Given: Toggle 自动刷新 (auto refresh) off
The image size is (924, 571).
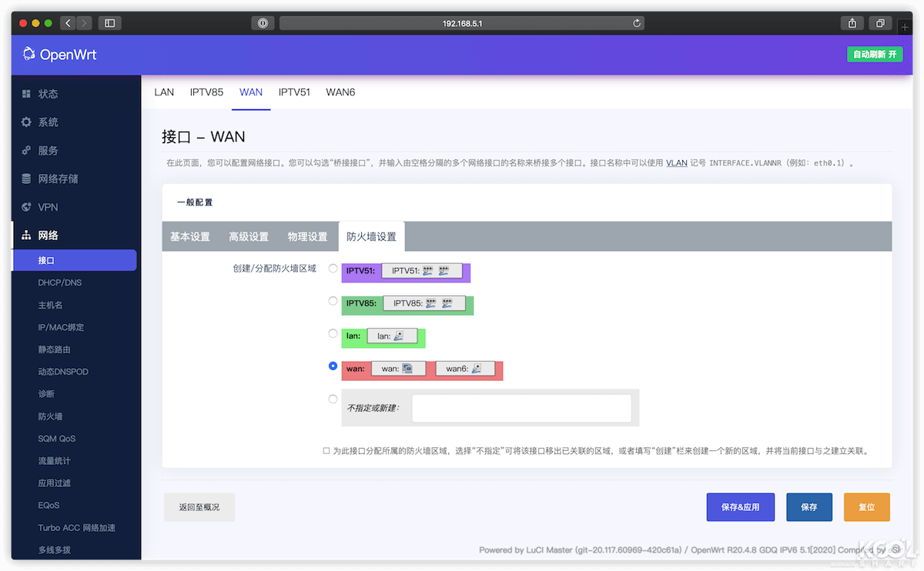Looking at the screenshot, I should (875, 54).
